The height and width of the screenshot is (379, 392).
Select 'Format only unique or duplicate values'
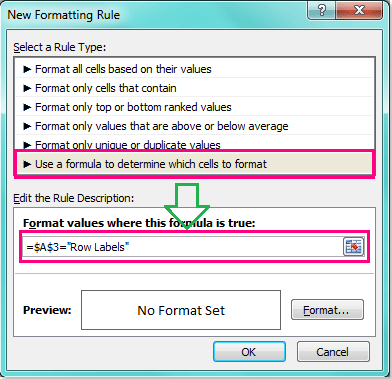(x=195, y=143)
